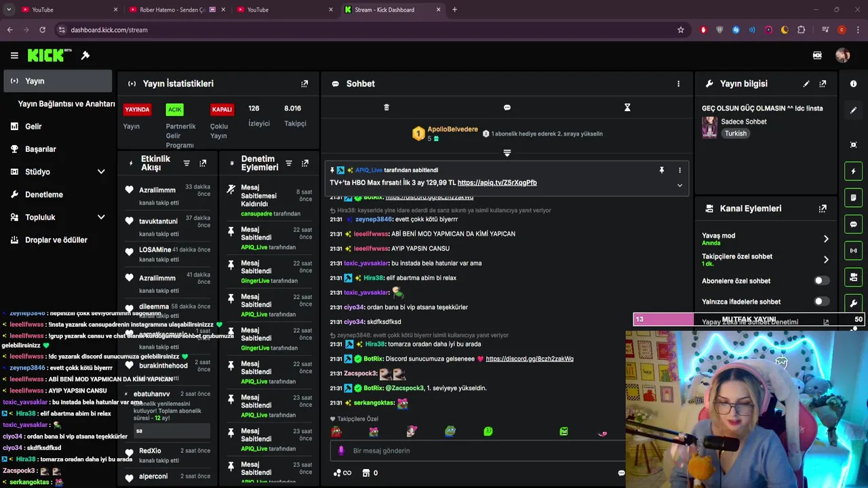
Task: Pop out the Yayın İstatistikleri panel
Action: point(304,83)
